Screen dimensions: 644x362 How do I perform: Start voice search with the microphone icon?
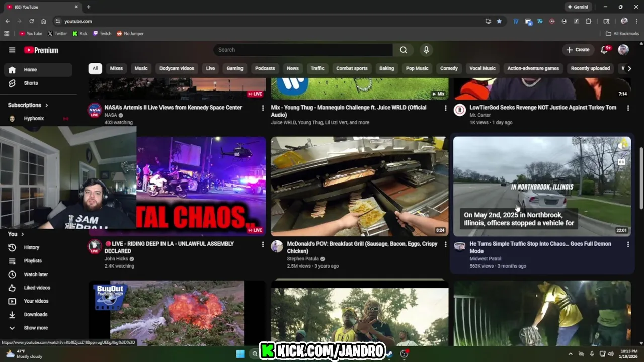click(x=426, y=50)
